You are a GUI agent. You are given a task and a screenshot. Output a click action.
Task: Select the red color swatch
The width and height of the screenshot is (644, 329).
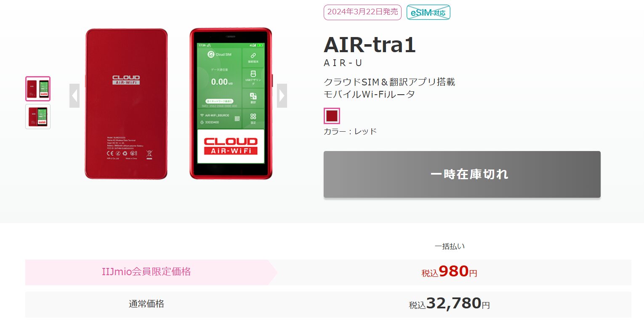tap(332, 116)
